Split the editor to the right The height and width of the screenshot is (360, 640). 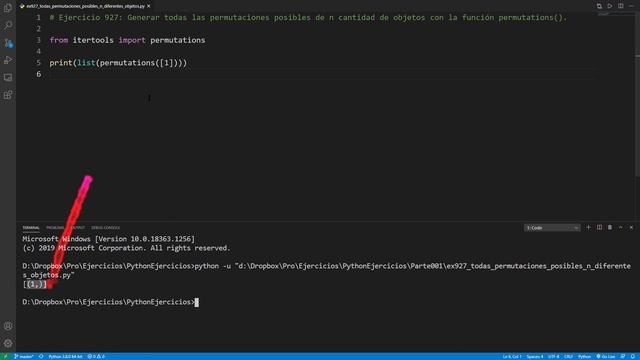[x=620, y=6]
